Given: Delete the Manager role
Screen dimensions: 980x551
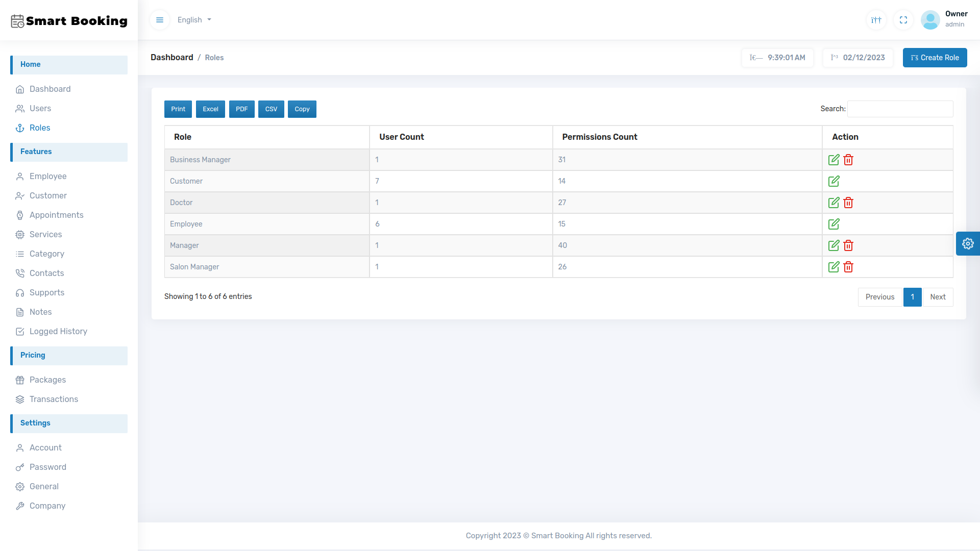Looking at the screenshot, I should tap(848, 245).
